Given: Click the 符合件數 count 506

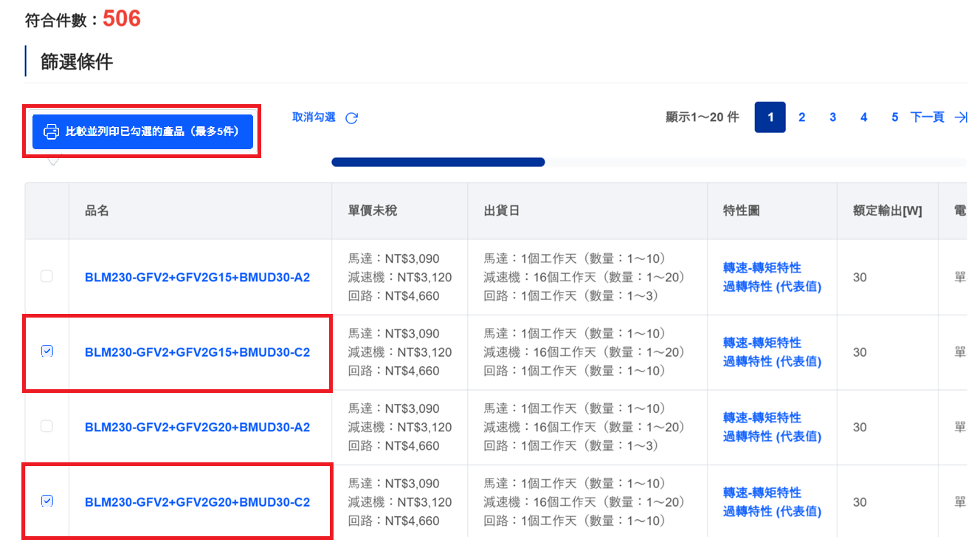Looking at the screenshot, I should pos(122,18).
